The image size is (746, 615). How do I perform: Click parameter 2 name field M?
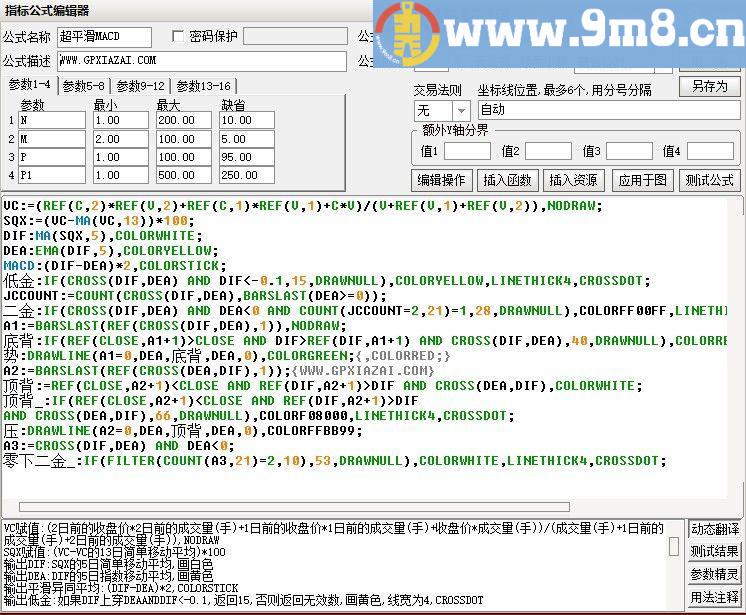tap(52, 139)
